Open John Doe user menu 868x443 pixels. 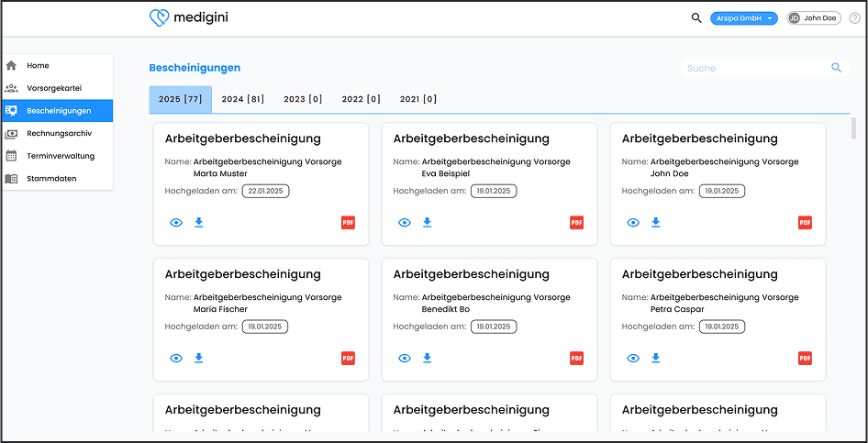(x=814, y=18)
